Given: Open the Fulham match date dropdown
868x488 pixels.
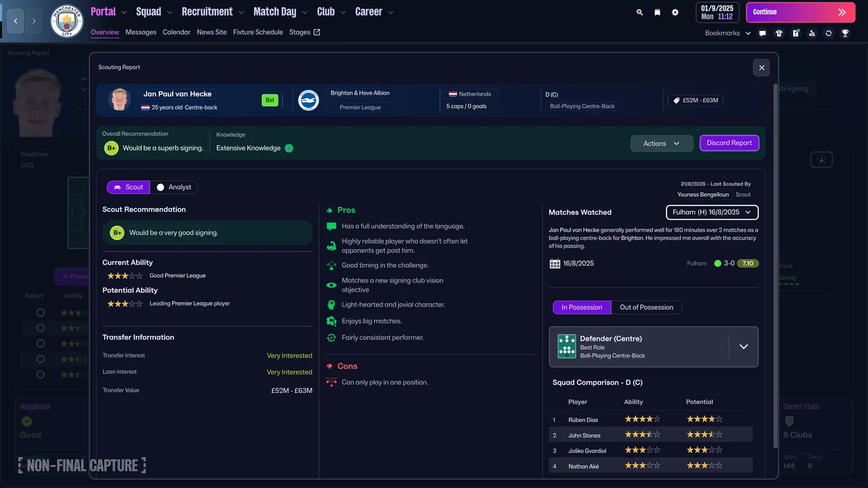Looking at the screenshot, I should point(712,212).
